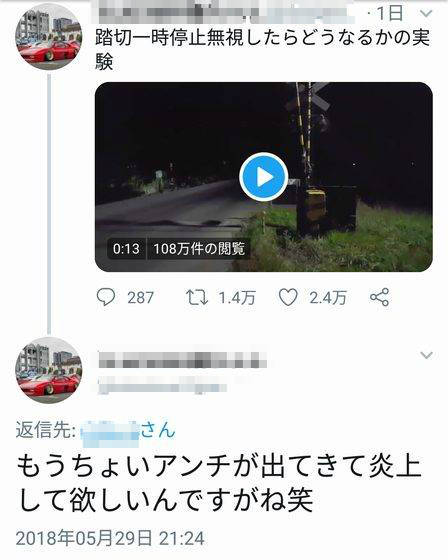Click the retweet arrows icon
The height and width of the screenshot is (560, 448).
pos(196,298)
